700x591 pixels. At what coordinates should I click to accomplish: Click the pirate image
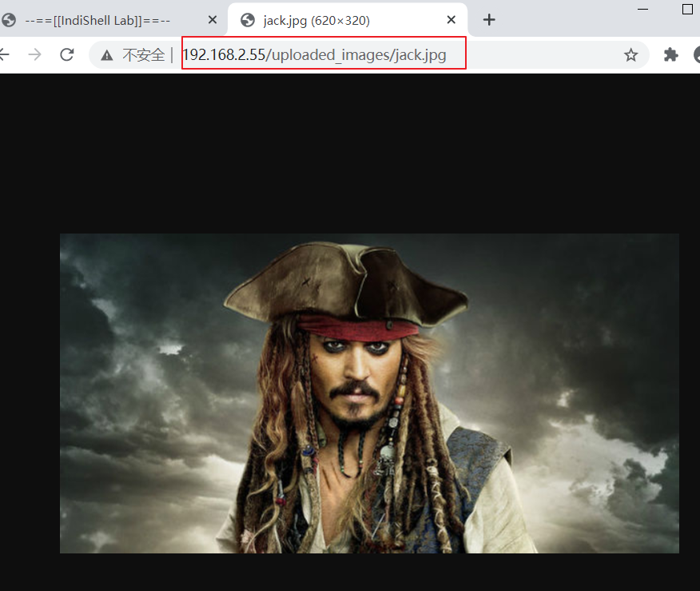tap(369, 393)
